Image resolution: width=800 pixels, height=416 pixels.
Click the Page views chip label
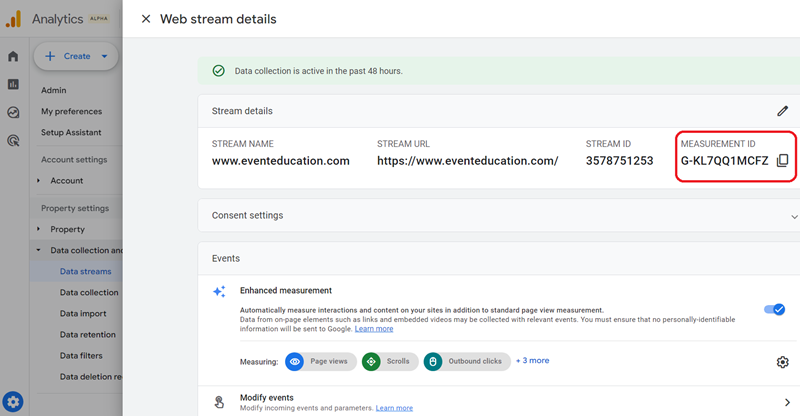click(329, 361)
